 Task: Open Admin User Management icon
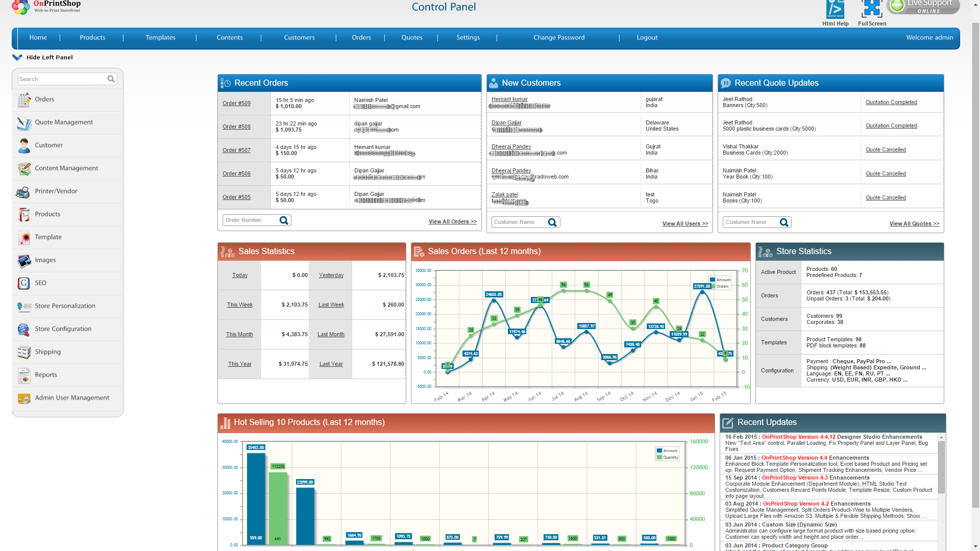[x=23, y=398]
